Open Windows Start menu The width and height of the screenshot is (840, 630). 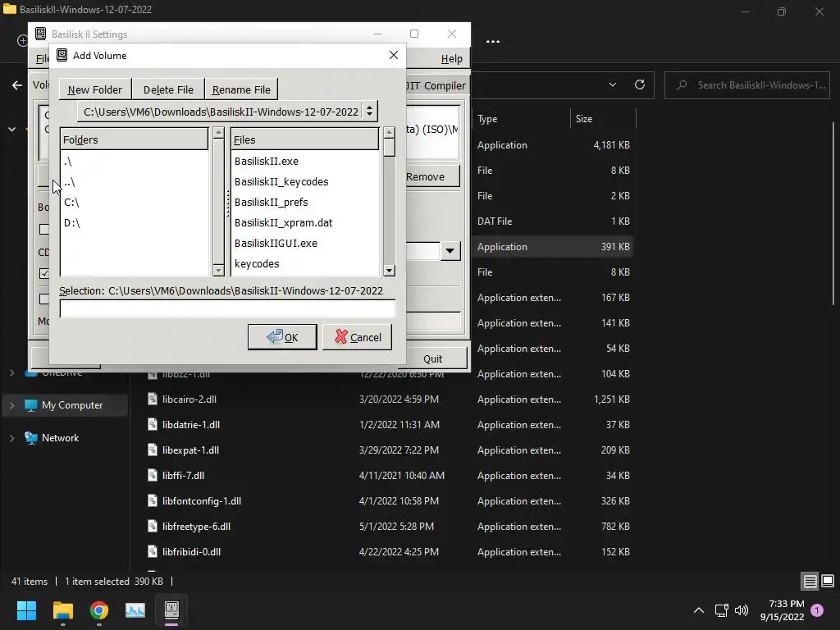pos(26,610)
